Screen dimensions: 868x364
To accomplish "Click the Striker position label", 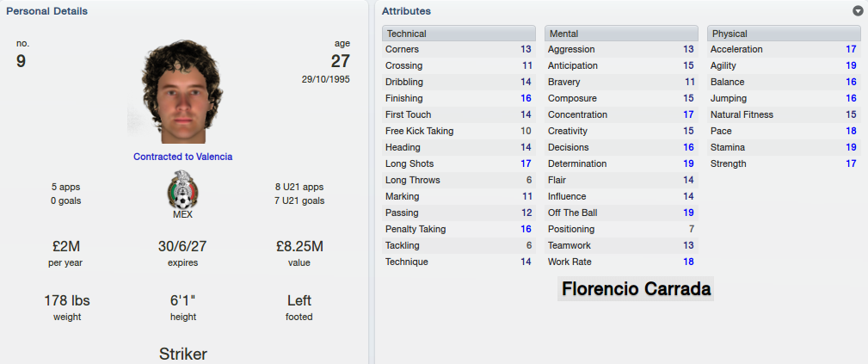I will point(182,355).
